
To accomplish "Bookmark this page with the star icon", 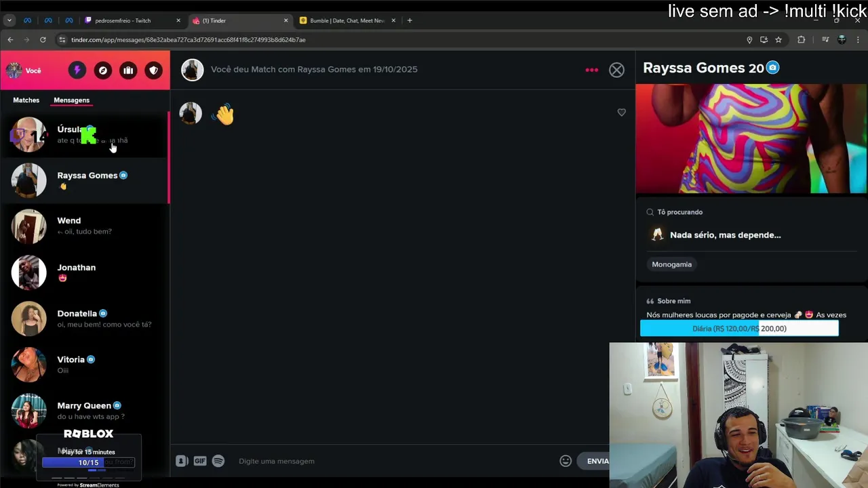I will tap(778, 40).
